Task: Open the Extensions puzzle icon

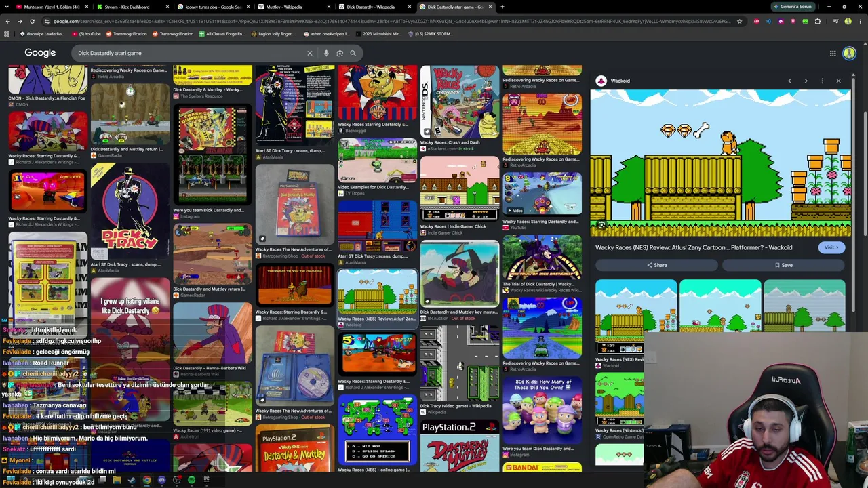Action: [x=818, y=21]
